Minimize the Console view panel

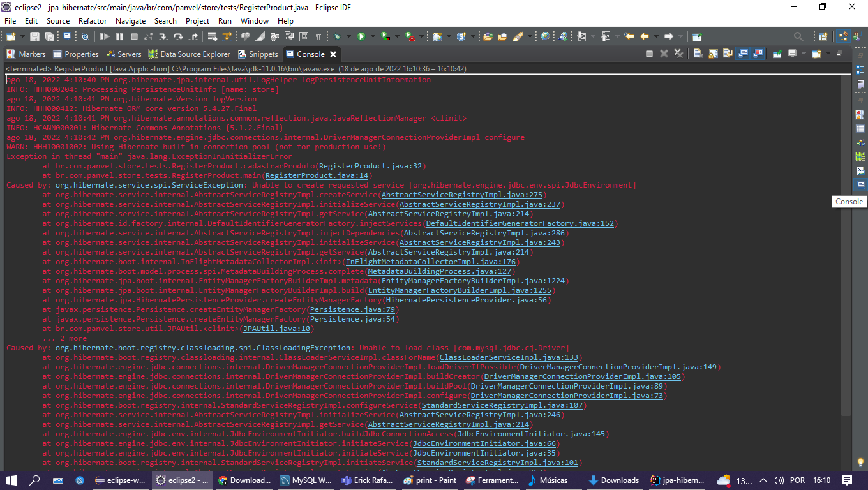pos(839,53)
